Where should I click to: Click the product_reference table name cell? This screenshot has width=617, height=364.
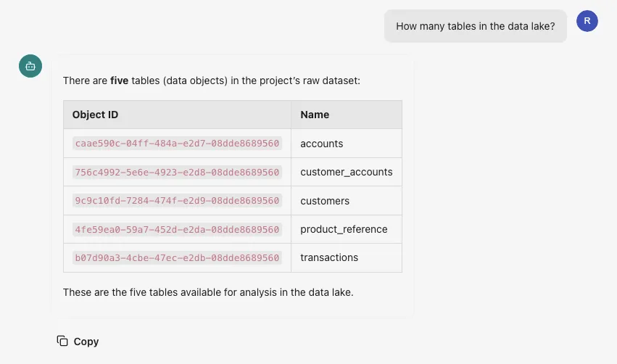[x=344, y=229]
